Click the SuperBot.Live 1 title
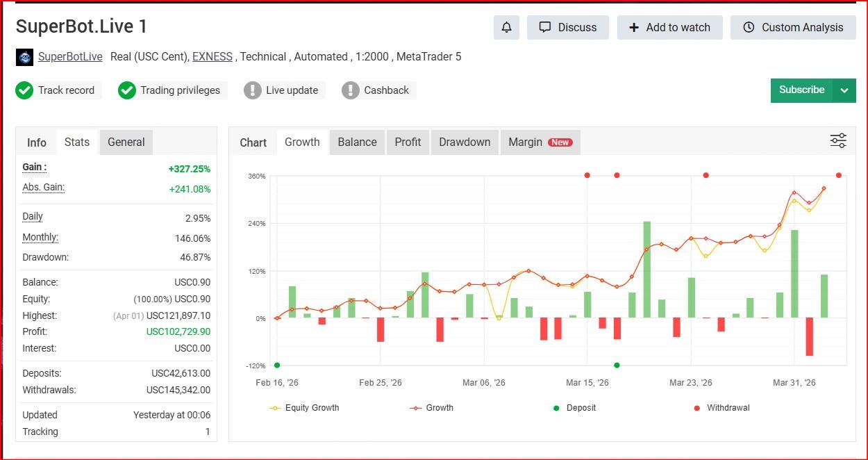 81,26
